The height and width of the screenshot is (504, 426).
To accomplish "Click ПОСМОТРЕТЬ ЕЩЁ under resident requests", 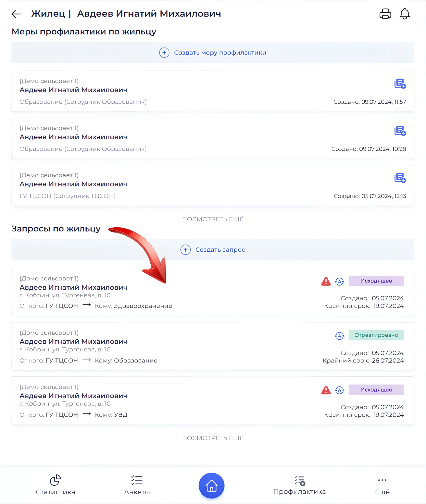I will pos(213,438).
